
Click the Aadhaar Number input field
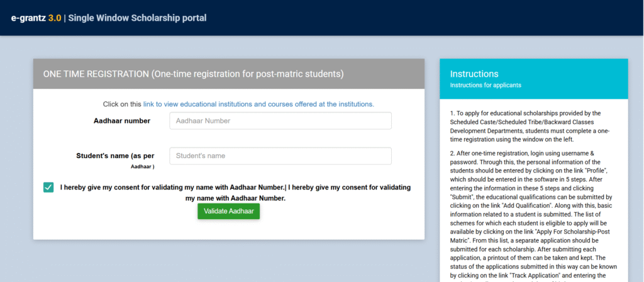click(280, 121)
